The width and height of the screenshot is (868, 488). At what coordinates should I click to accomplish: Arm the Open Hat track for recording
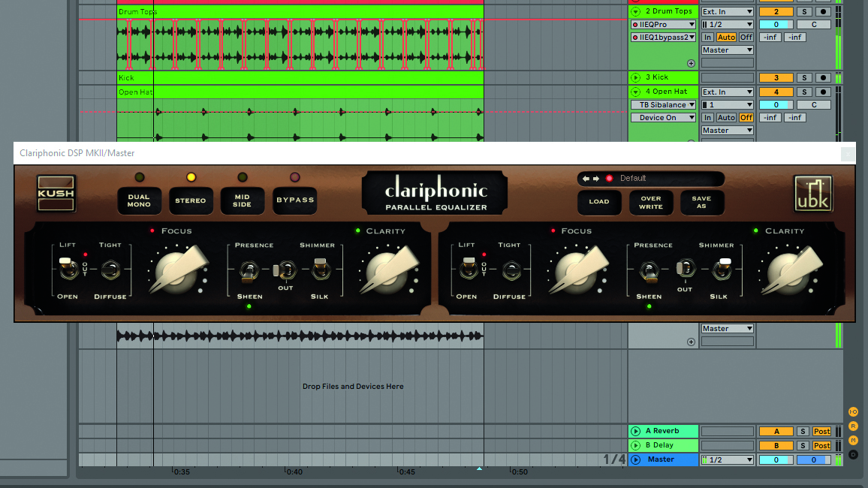[823, 92]
